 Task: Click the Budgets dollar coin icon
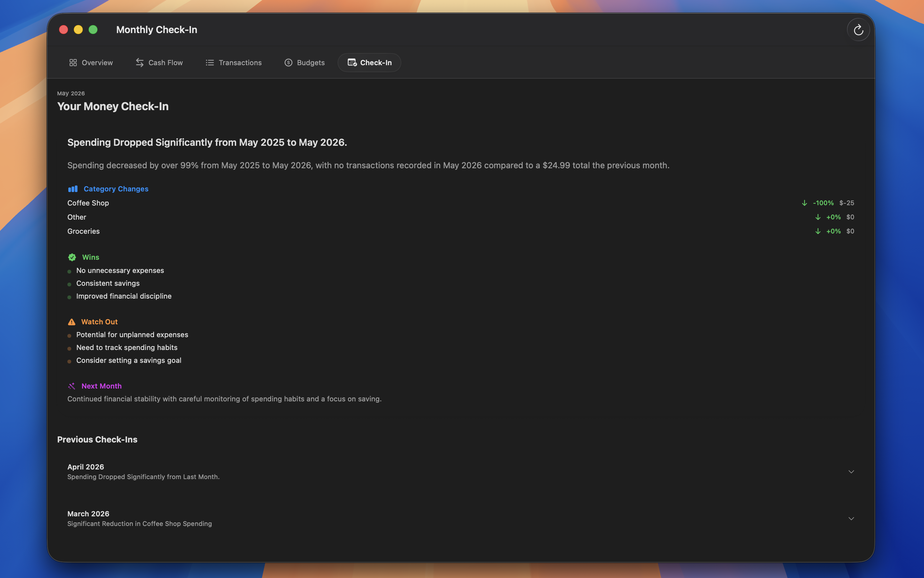click(288, 63)
